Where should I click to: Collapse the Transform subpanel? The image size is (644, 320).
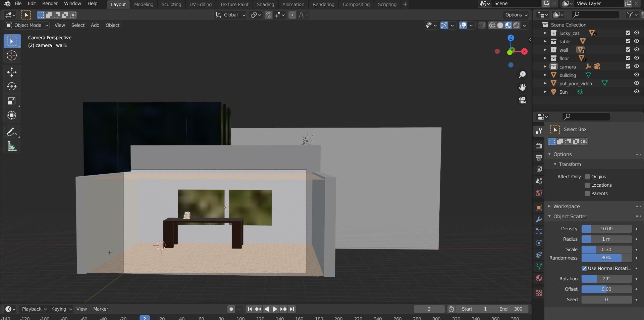[555, 164]
